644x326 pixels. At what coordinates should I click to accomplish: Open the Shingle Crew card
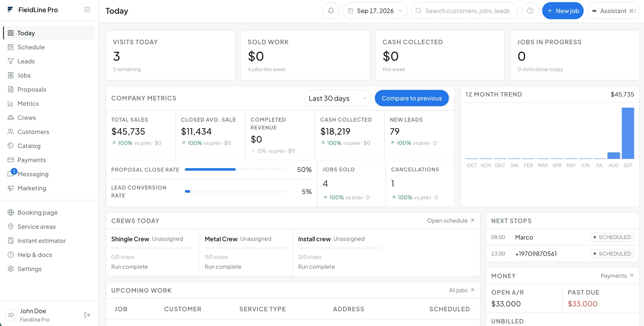(x=153, y=253)
